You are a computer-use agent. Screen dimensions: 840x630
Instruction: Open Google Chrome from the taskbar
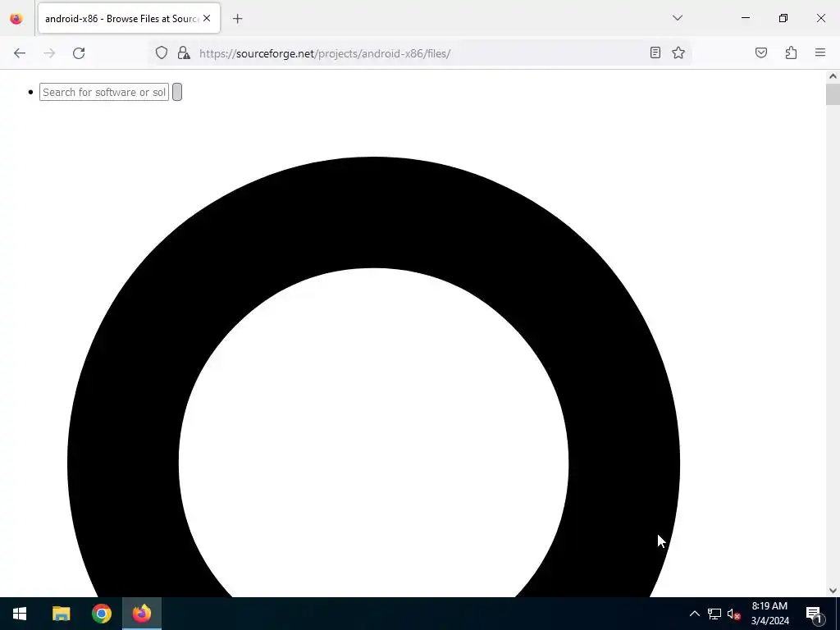pos(101,614)
